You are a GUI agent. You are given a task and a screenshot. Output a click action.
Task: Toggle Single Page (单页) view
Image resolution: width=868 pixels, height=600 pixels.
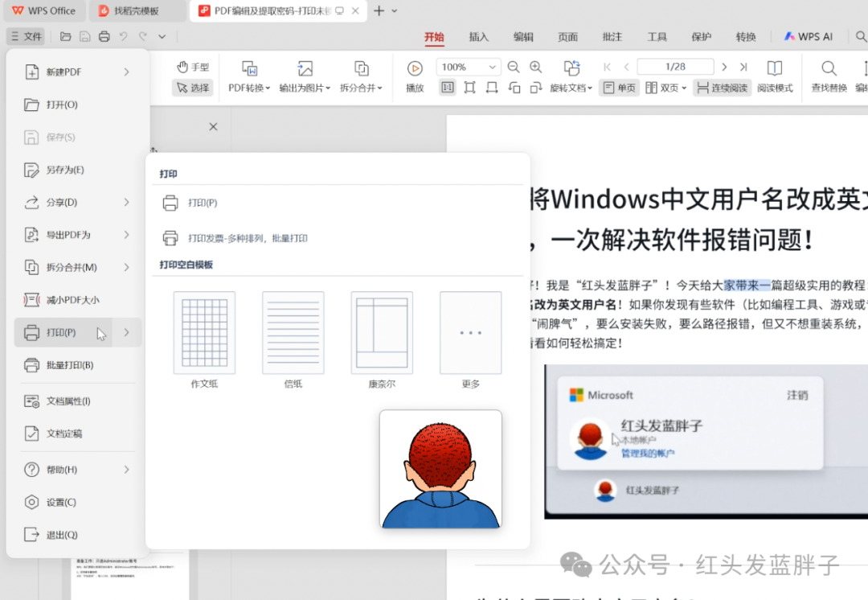tap(619, 88)
